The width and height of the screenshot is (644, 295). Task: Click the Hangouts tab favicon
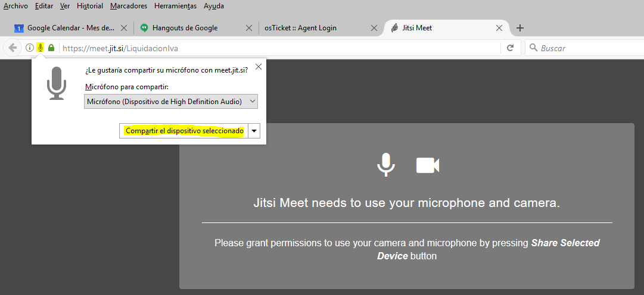(x=144, y=28)
